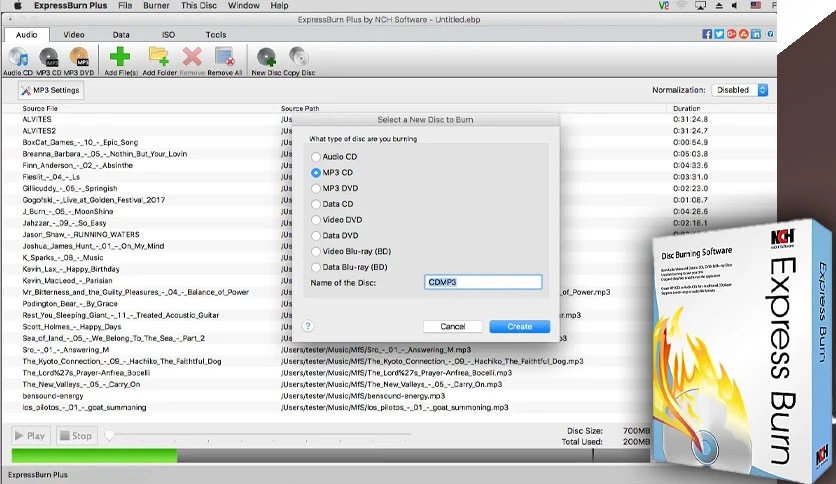Open the Twitter share icon
836x484 pixels.
click(719, 34)
